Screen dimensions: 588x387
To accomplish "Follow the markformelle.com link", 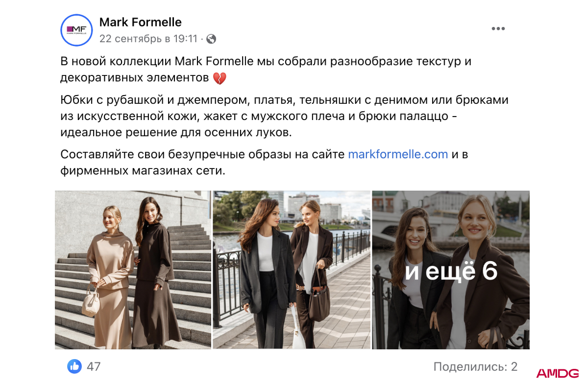I will coord(398,154).
